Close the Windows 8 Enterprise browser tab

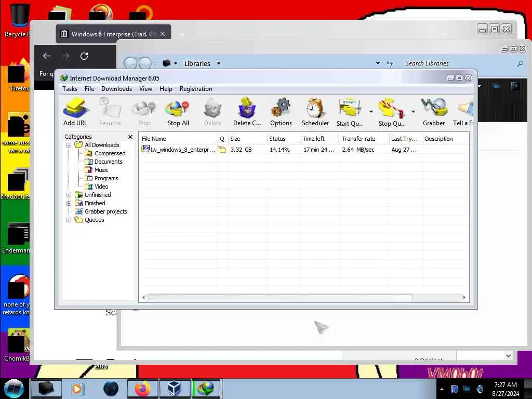[163, 34]
